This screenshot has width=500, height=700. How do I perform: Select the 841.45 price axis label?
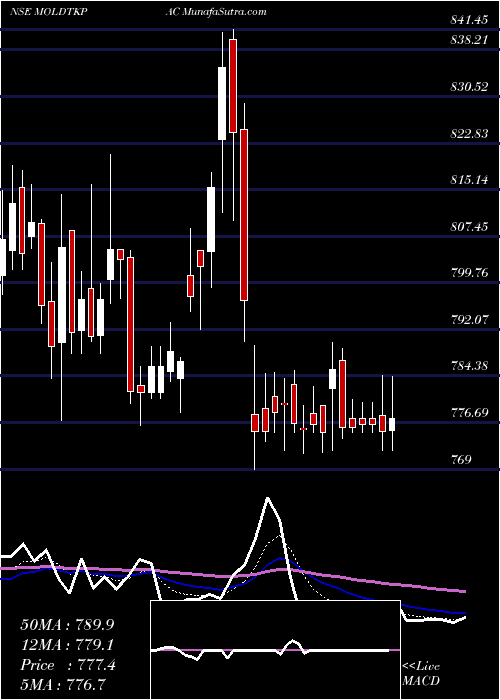click(470, 19)
